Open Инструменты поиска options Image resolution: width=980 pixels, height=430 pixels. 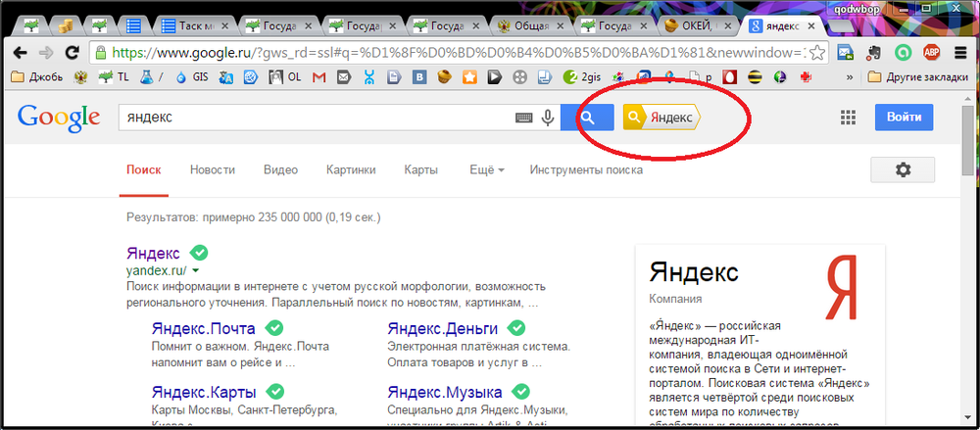(x=586, y=170)
